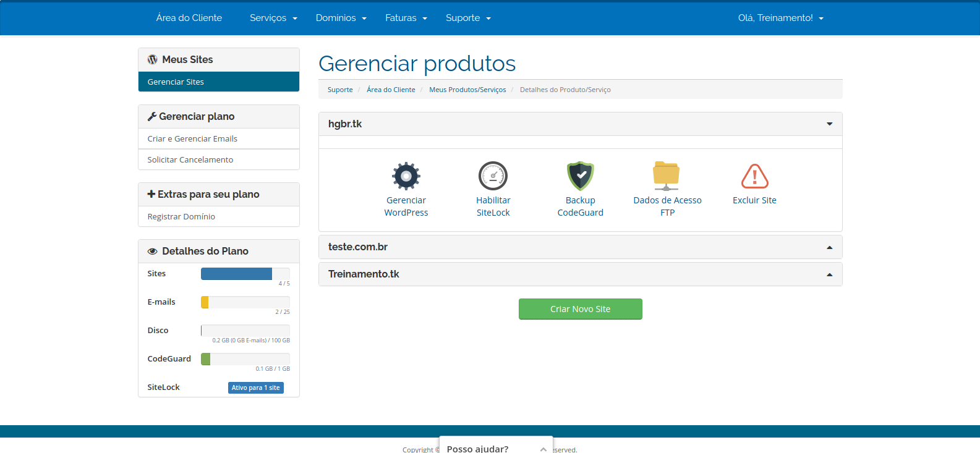The width and height of the screenshot is (980, 453).
Task: Click the plus icon beside Extras para seu plano
Action: point(151,194)
